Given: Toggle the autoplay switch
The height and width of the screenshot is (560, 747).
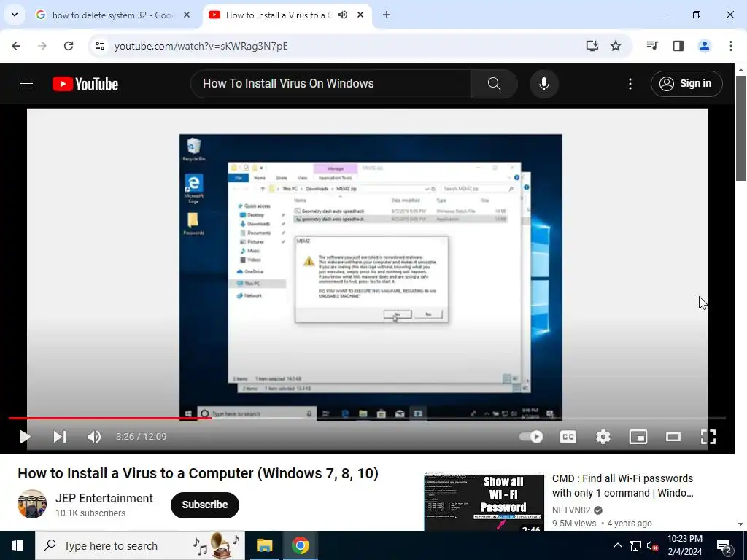Looking at the screenshot, I should point(531,437).
